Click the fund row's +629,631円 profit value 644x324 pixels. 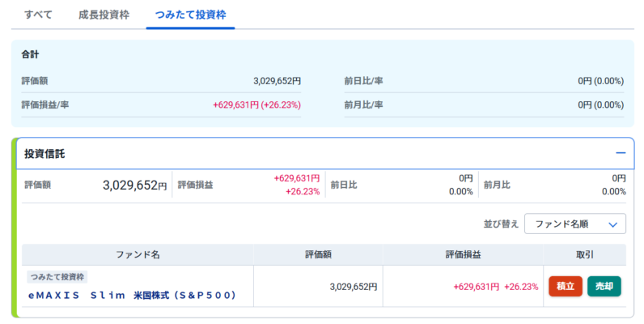(476, 287)
